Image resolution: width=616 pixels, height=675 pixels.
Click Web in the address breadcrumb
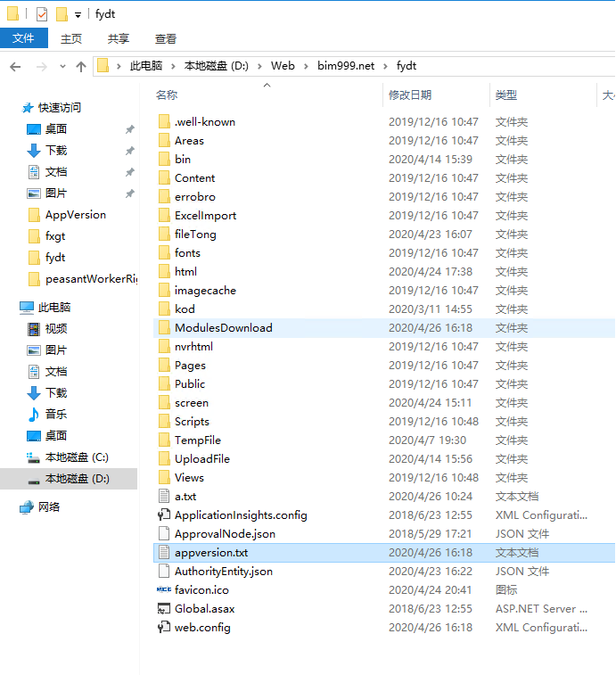click(x=283, y=66)
